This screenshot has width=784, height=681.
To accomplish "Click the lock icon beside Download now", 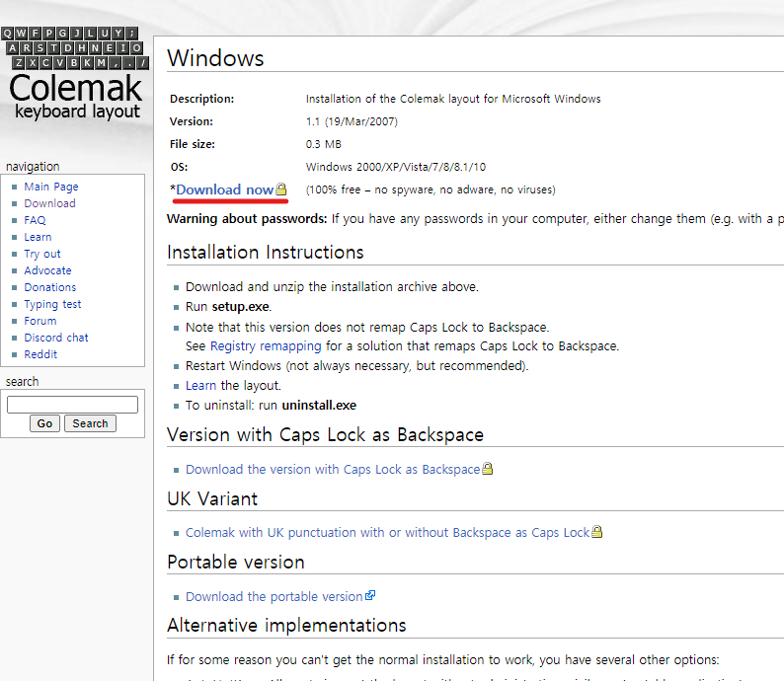I will tap(281, 189).
